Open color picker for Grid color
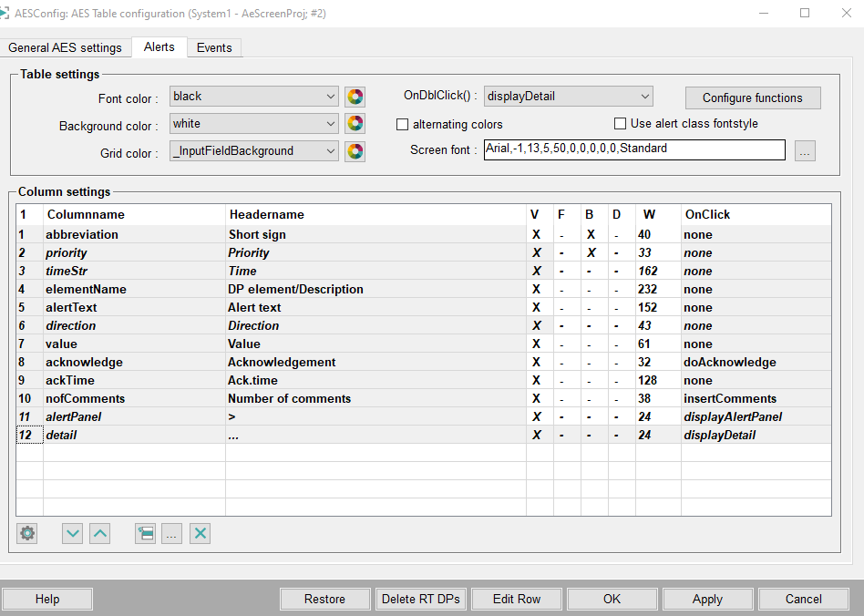Screen dimensions: 864x616 pos(355,151)
